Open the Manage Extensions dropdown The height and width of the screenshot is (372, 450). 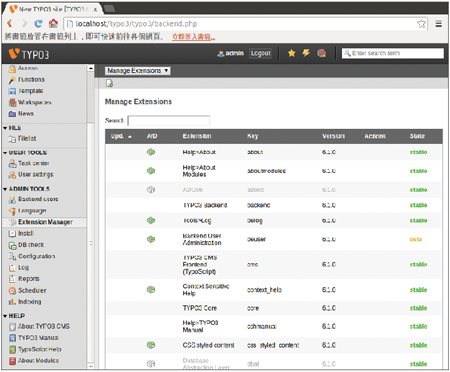(138, 71)
